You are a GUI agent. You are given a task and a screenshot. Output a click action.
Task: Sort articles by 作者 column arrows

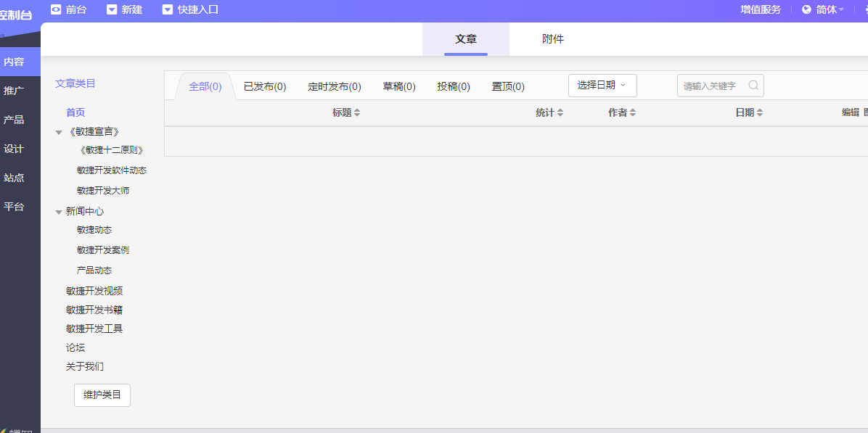(632, 112)
